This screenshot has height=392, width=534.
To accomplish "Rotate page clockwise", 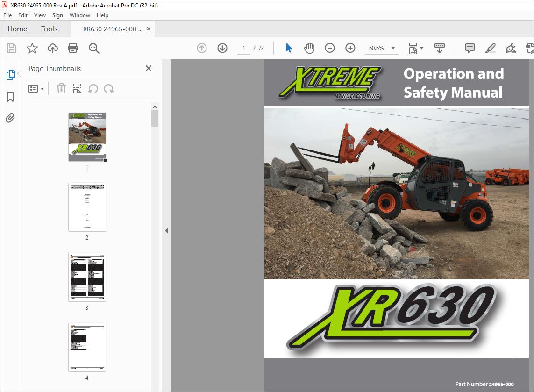I will pyautogui.click(x=109, y=89).
